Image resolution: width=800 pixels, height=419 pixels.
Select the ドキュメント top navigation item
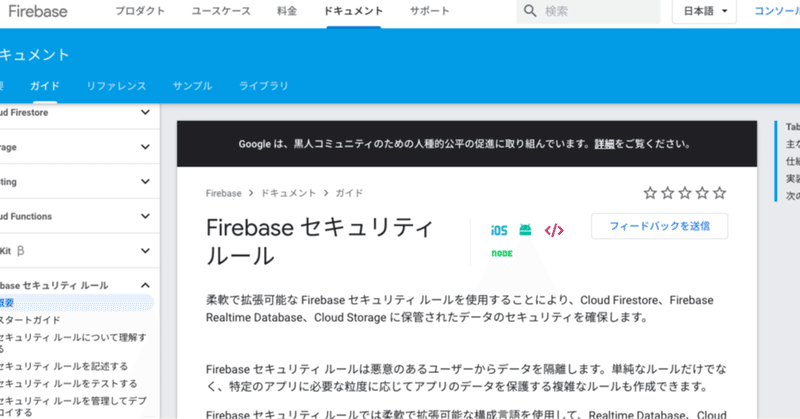coord(354,11)
